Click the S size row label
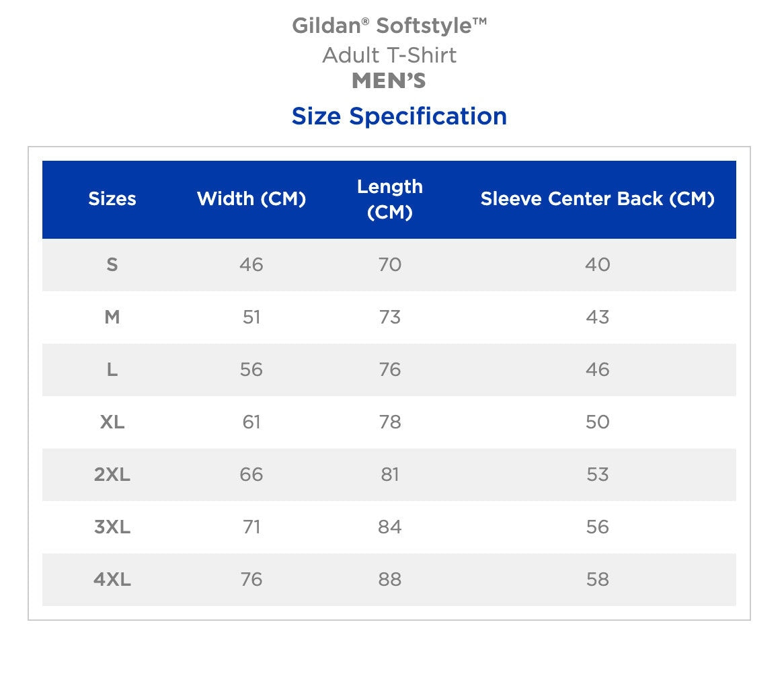784x684 pixels. 112,265
